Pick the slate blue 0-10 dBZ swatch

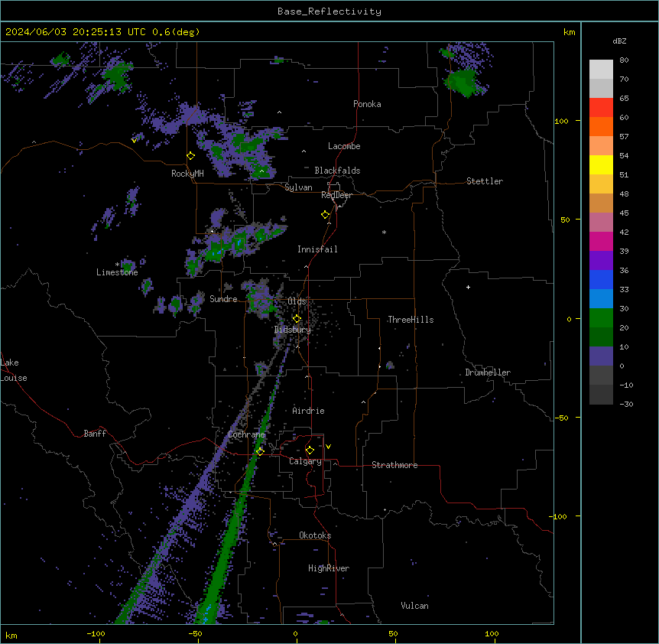tap(601, 356)
